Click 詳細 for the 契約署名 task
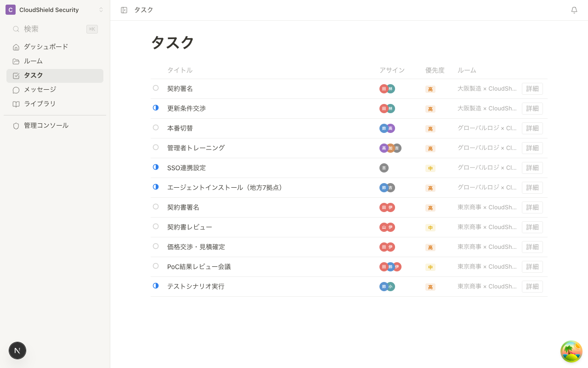Screen dimensions: 588x368 pos(532,88)
